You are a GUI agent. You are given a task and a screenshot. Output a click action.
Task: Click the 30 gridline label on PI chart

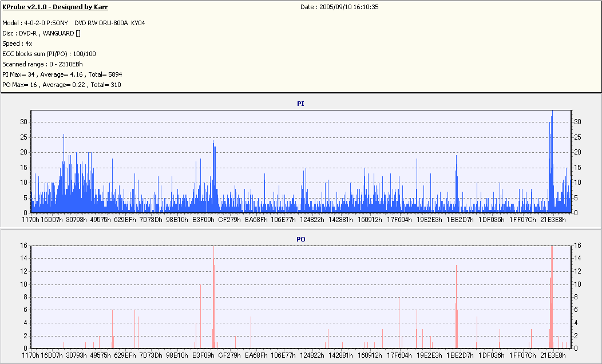(x=24, y=122)
